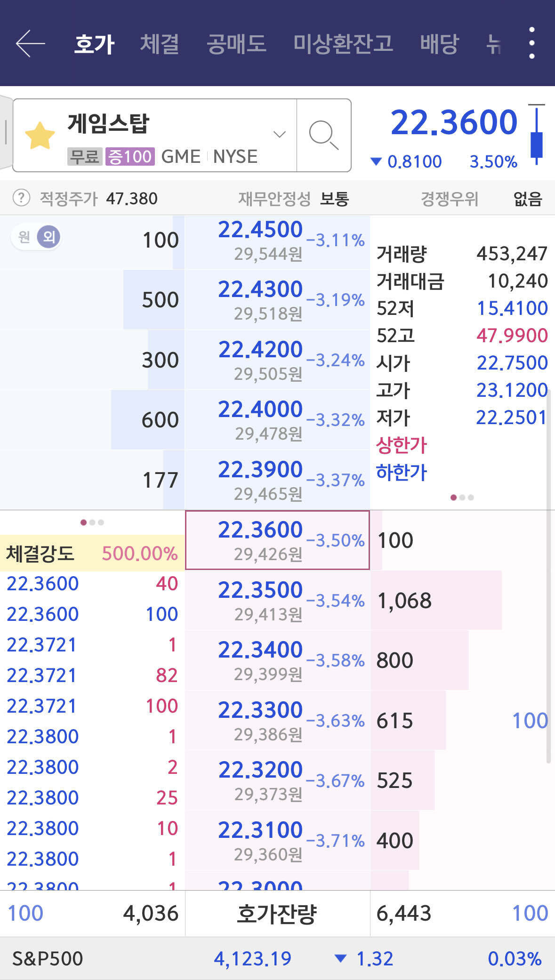
Task: Select the 22.3400 bid price row
Action: [277, 660]
